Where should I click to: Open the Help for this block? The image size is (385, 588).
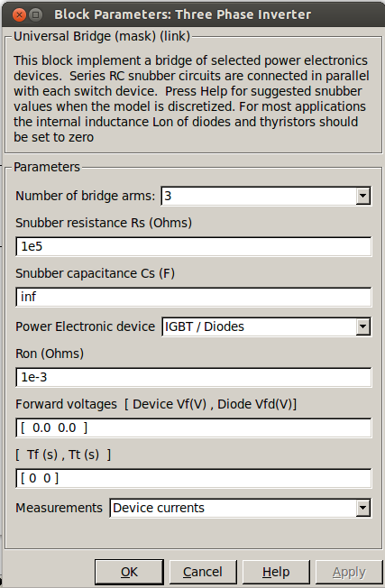click(x=276, y=572)
